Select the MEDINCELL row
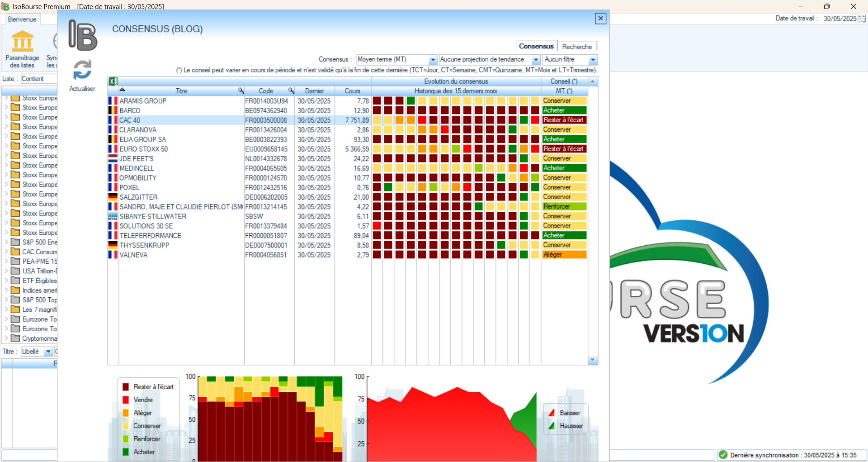Screen dimensions: 868x462 click(347, 168)
